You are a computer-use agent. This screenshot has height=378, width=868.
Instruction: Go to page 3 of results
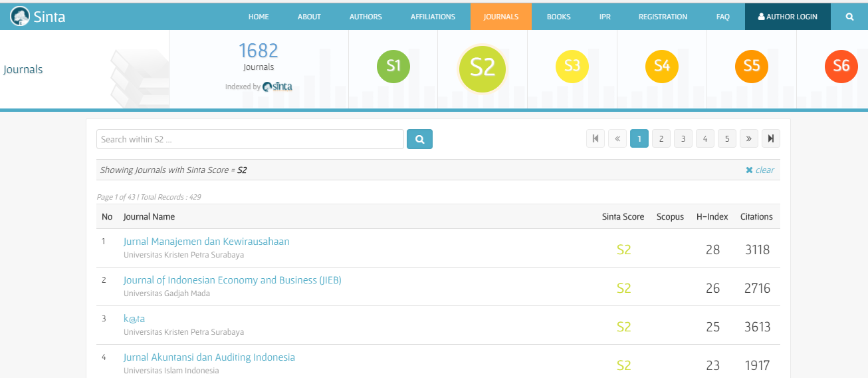coord(683,138)
